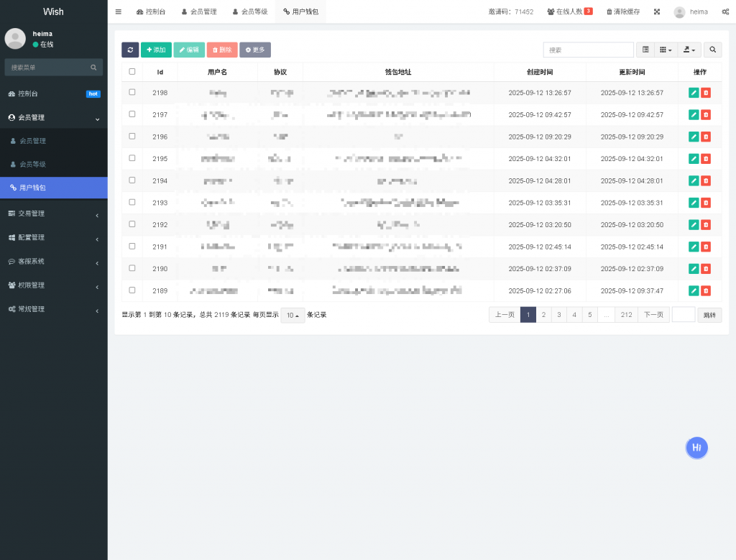Click the table search input field
Screen dimensions: 736x560
[588, 50]
